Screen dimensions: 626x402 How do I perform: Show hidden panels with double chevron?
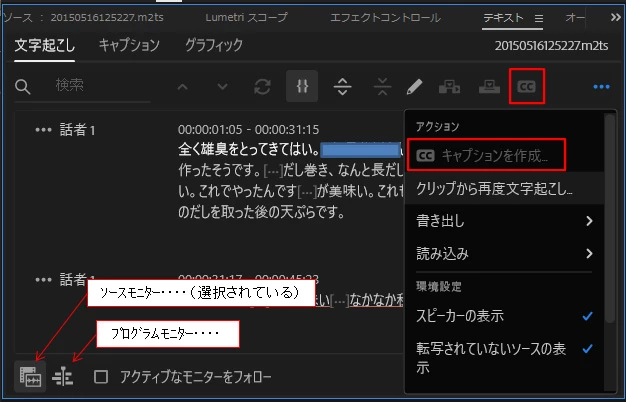(x=615, y=18)
